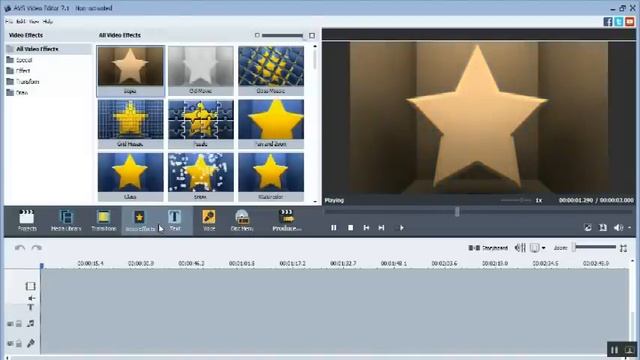This screenshot has height=360, width=640.
Task: Click the preview seek bar handle
Action: tap(457, 211)
